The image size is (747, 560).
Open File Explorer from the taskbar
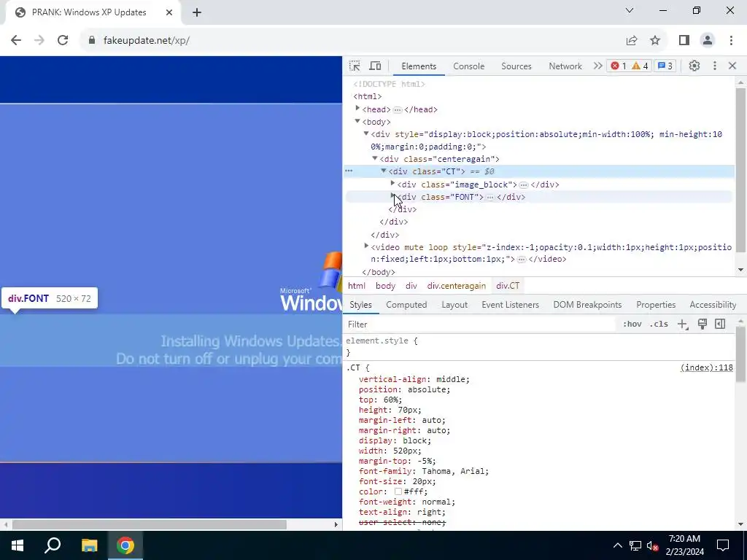(x=89, y=545)
